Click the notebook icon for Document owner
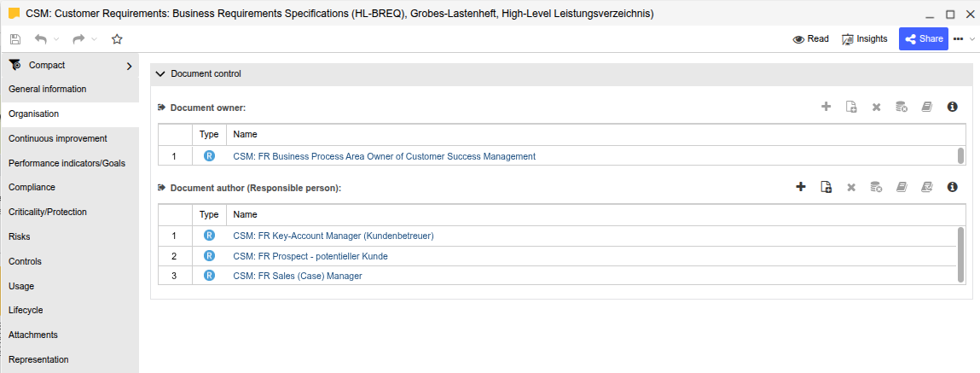Image resolution: width=980 pixels, height=373 pixels. pos(927,107)
